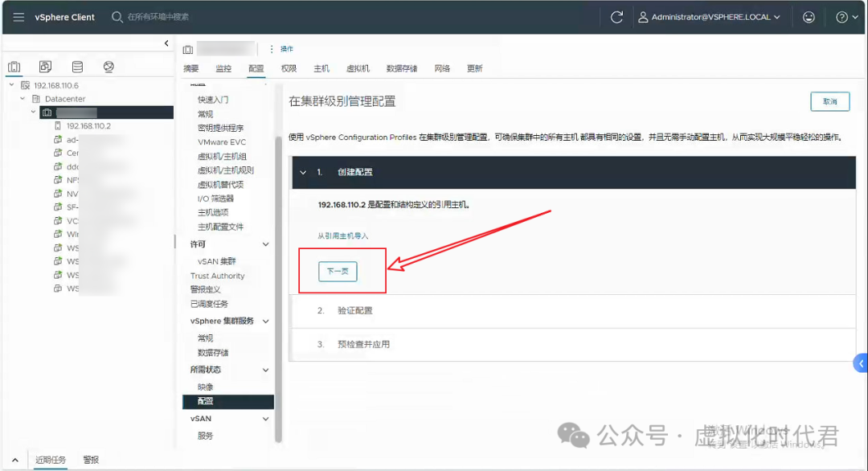This screenshot has height=471, width=868.
Task: Select the Networking inventory globe icon
Action: pyautogui.click(x=107, y=66)
